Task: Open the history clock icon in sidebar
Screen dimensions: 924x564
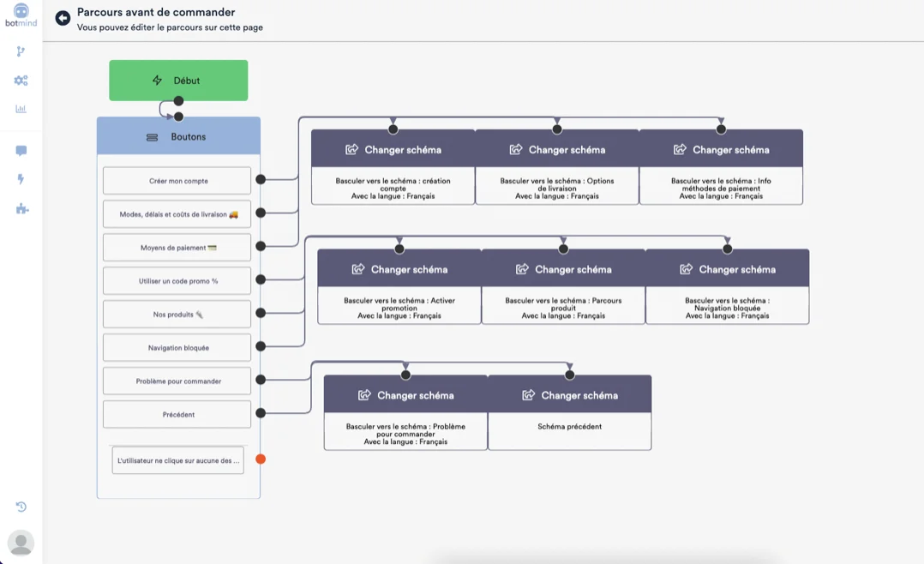Action: (21, 507)
